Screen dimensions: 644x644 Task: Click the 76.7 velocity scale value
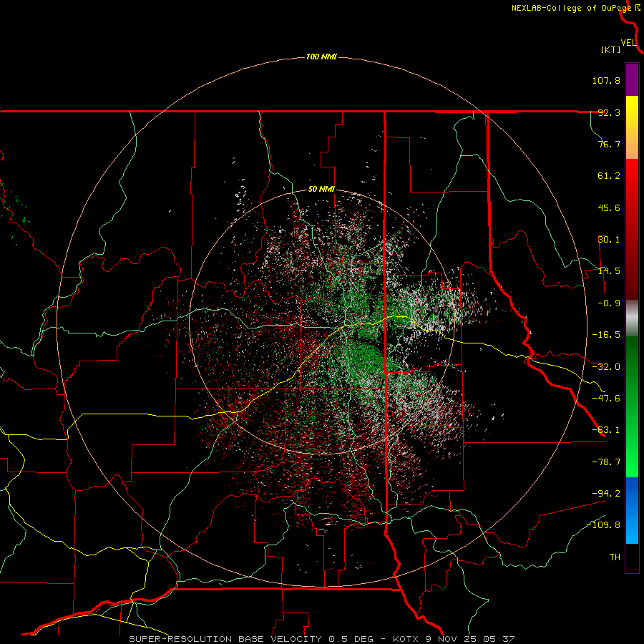(609, 144)
